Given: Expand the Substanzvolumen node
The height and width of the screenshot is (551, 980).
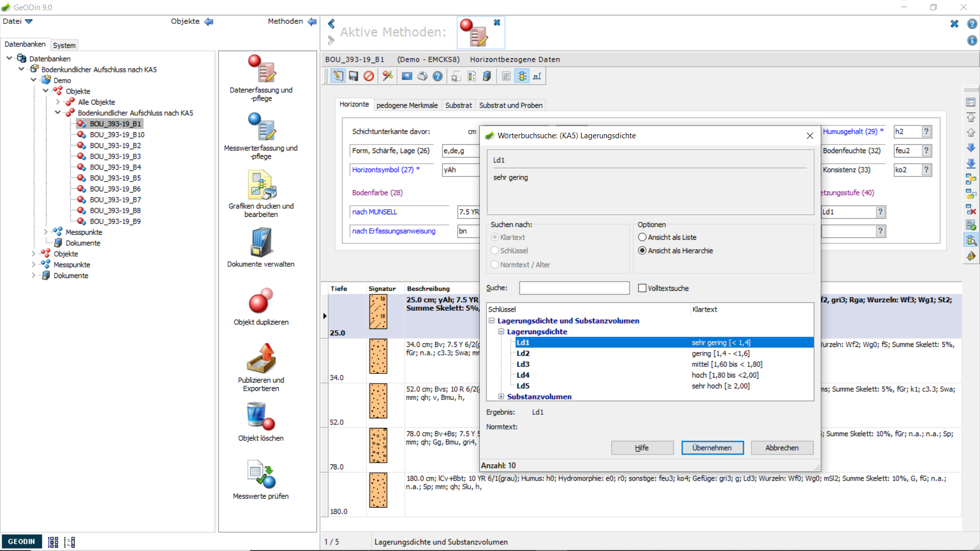Looking at the screenshot, I should [501, 397].
